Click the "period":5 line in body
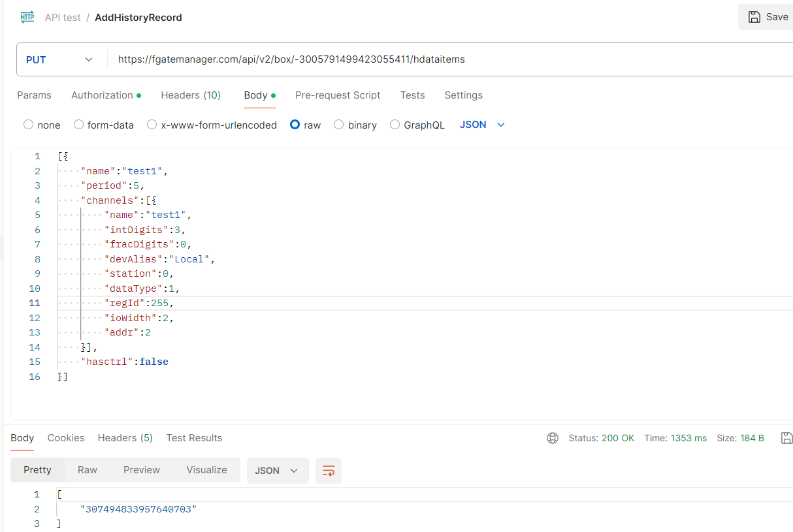Screen dimensions: 793x532 point(112,186)
